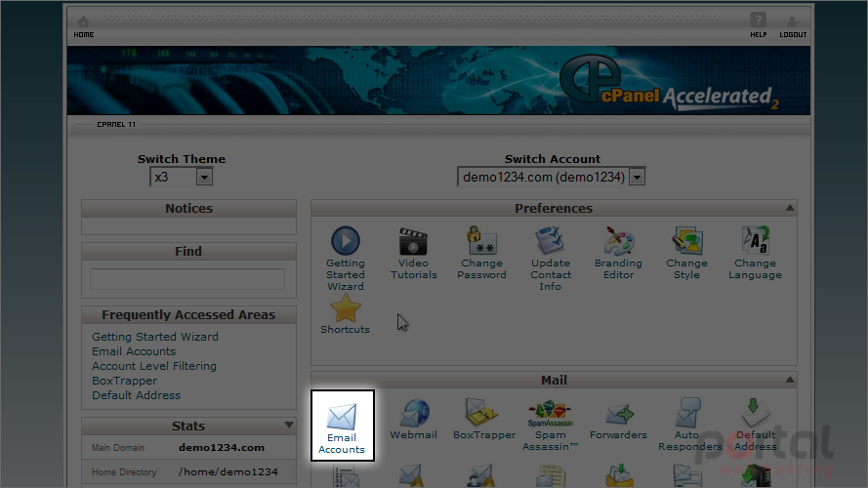
Task: Open Webmail
Action: 414,420
